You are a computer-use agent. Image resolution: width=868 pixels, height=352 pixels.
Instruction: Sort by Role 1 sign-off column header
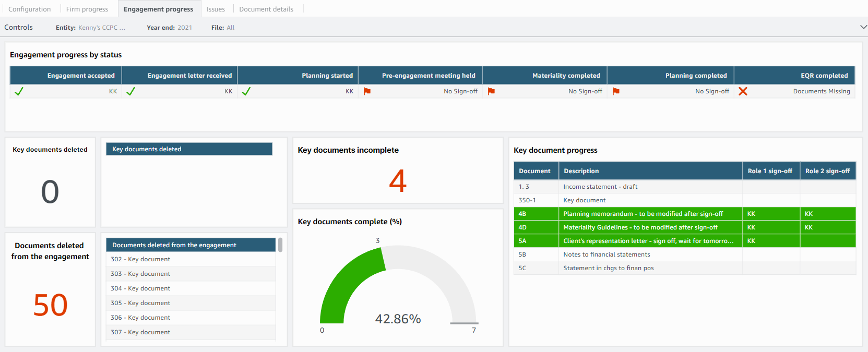coord(770,171)
